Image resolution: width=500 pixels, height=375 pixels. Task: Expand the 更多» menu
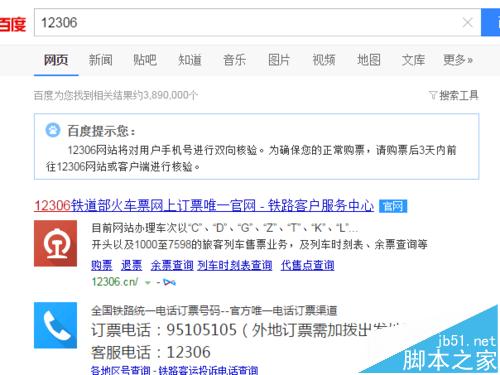pyautogui.click(x=458, y=60)
